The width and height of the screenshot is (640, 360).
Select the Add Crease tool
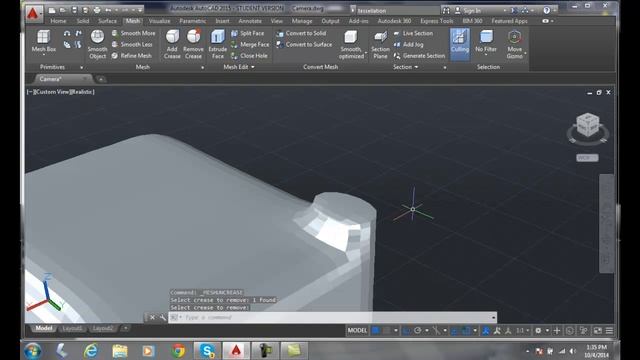[x=172, y=44]
